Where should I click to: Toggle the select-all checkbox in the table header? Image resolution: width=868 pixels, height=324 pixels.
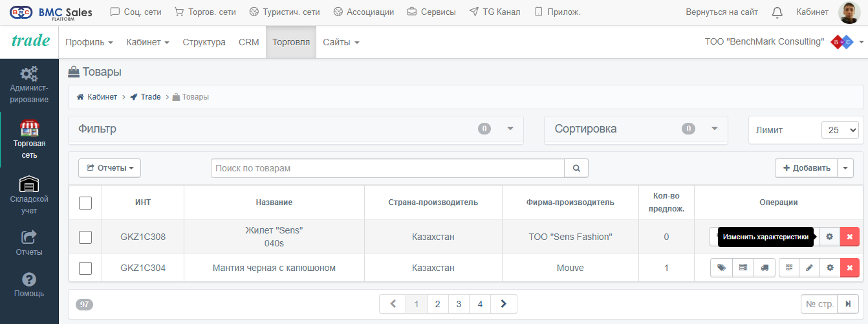[85, 202]
